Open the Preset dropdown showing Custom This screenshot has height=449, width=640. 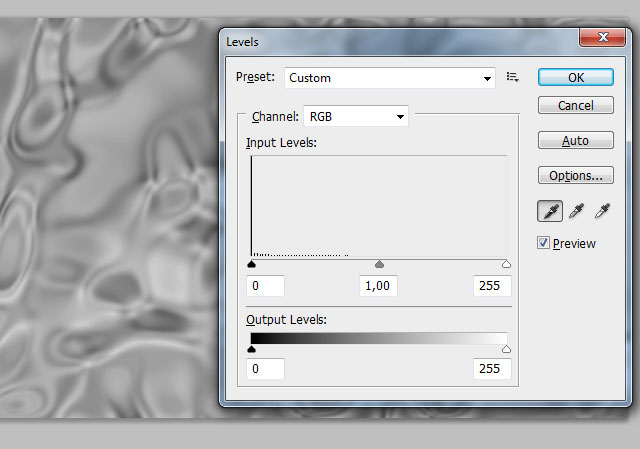390,78
